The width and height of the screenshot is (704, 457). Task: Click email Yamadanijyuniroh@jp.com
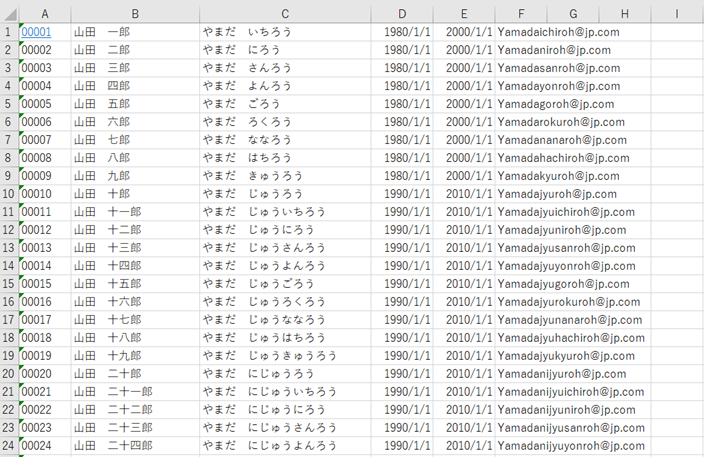[566, 410]
